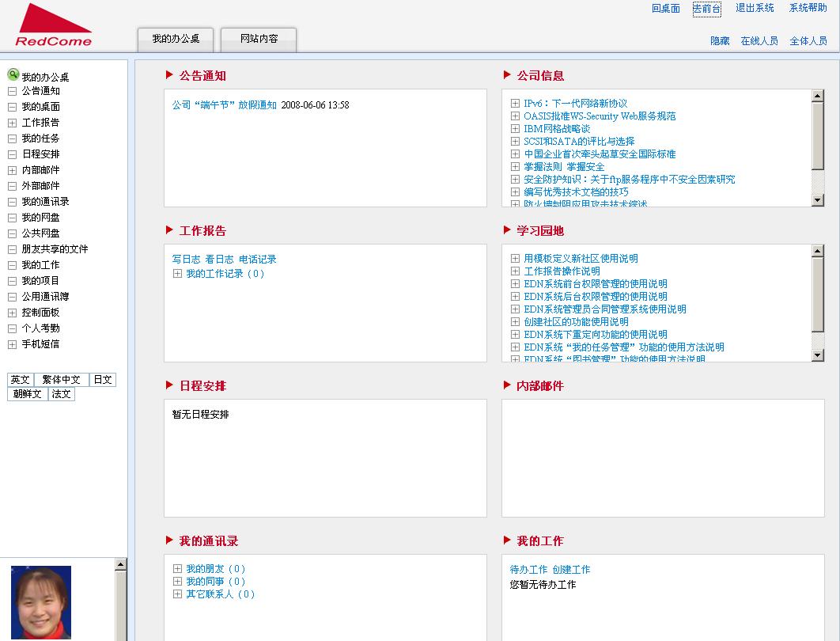
Task: Switch language to 英文
Action: (20, 380)
